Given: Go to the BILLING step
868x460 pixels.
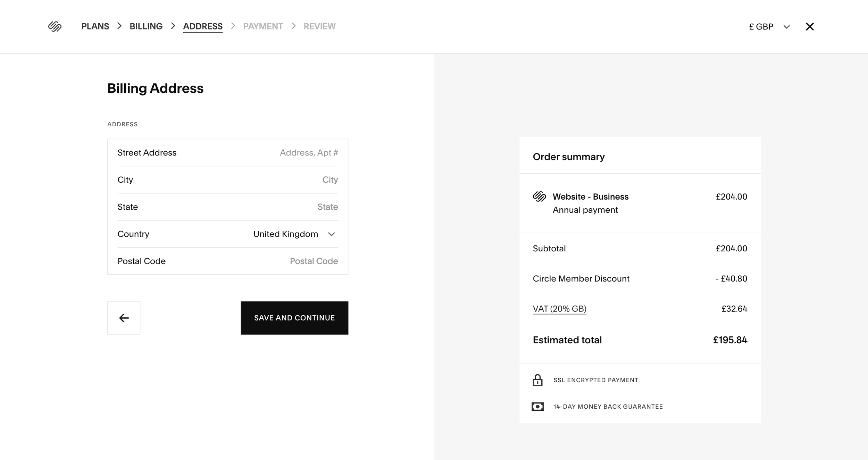Looking at the screenshot, I should [x=146, y=26].
